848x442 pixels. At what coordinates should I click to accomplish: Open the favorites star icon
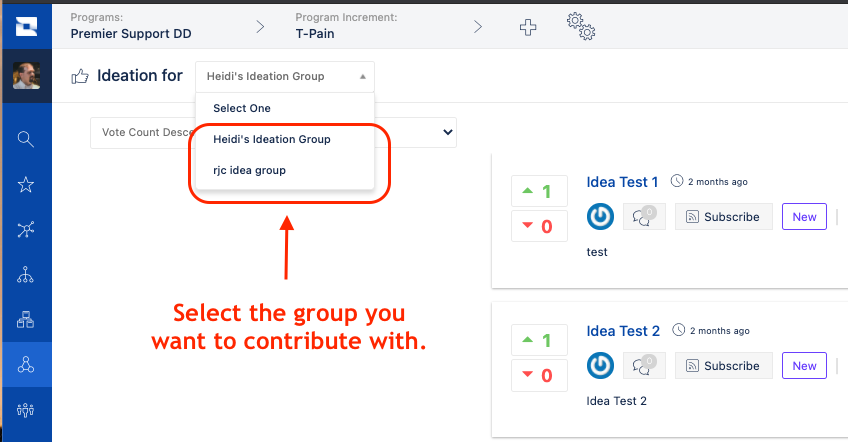coord(25,184)
